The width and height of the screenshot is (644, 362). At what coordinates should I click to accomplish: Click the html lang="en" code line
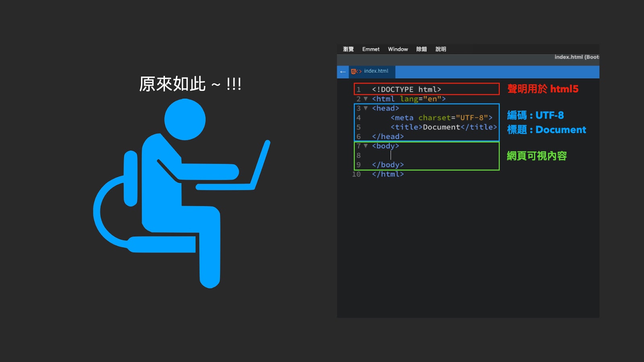pos(409,99)
